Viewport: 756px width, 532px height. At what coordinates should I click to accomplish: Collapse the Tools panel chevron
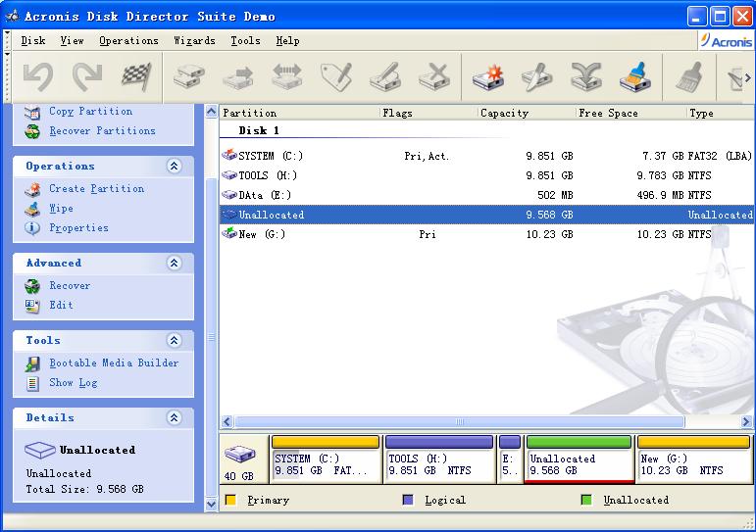[x=175, y=341]
